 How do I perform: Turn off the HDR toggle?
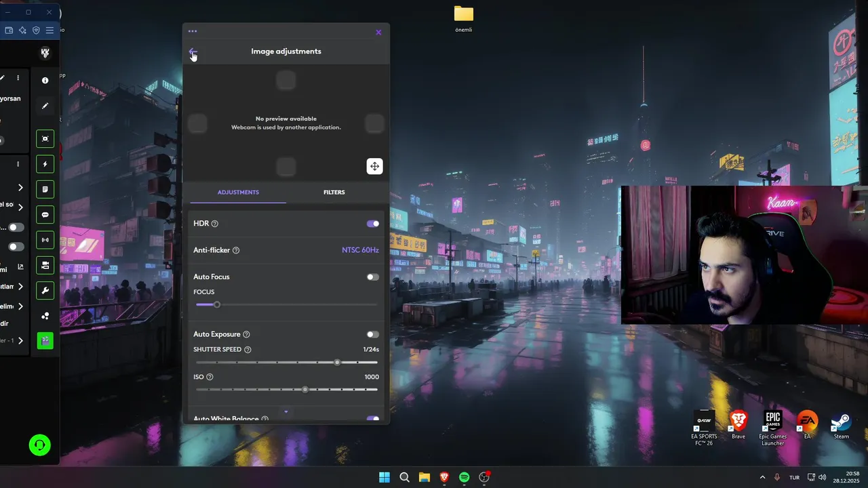click(373, 224)
